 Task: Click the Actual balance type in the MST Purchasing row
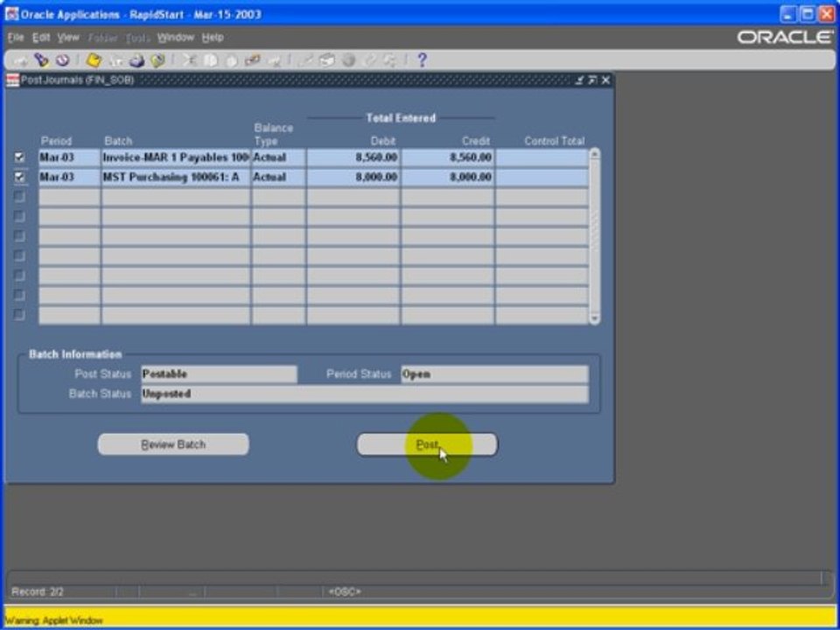pos(278,177)
